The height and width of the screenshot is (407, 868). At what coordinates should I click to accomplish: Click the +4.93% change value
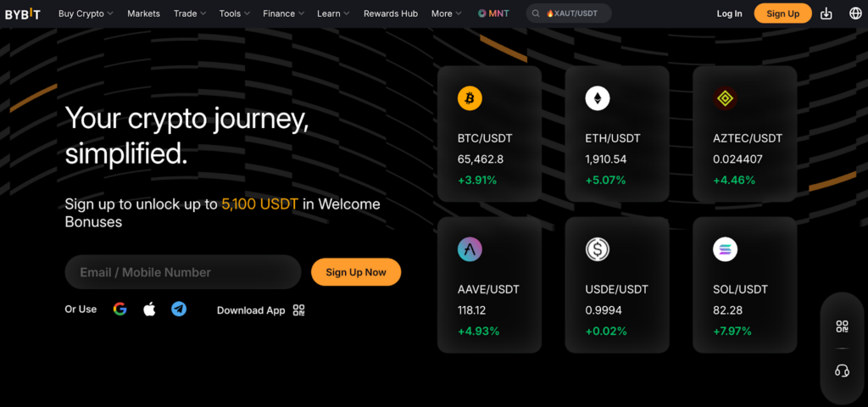(478, 332)
